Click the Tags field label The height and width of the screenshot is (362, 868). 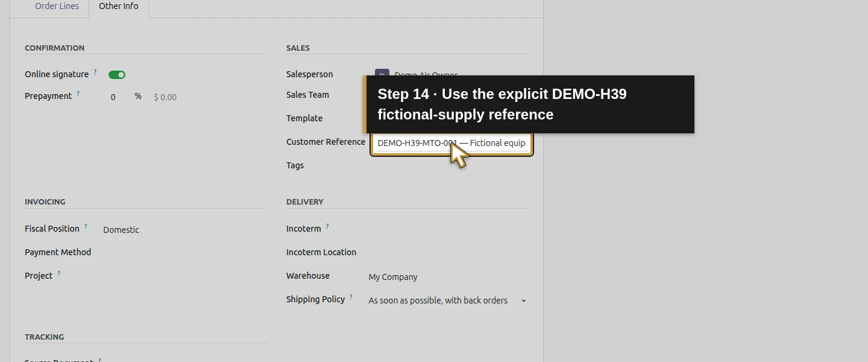[295, 165]
